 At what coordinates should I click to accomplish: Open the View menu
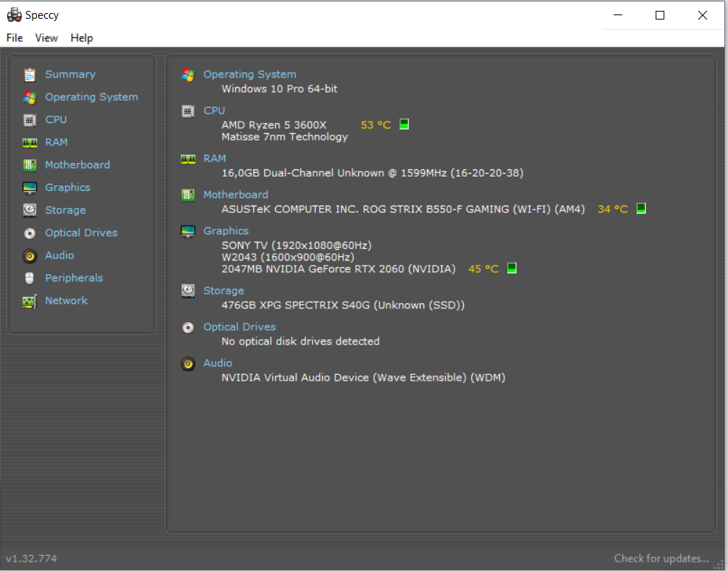(x=46, y=38)
